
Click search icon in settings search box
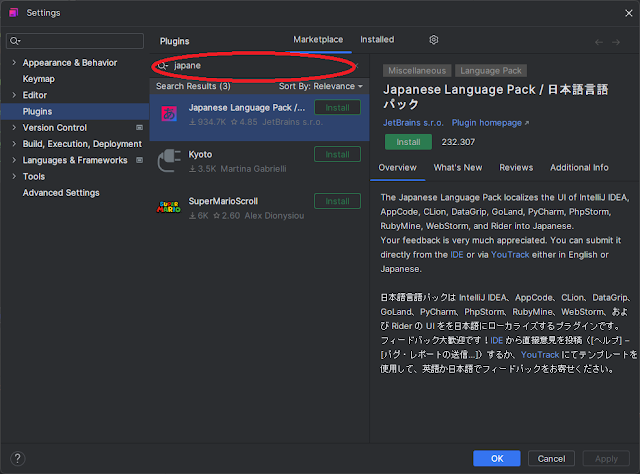(x=15, y=41)
